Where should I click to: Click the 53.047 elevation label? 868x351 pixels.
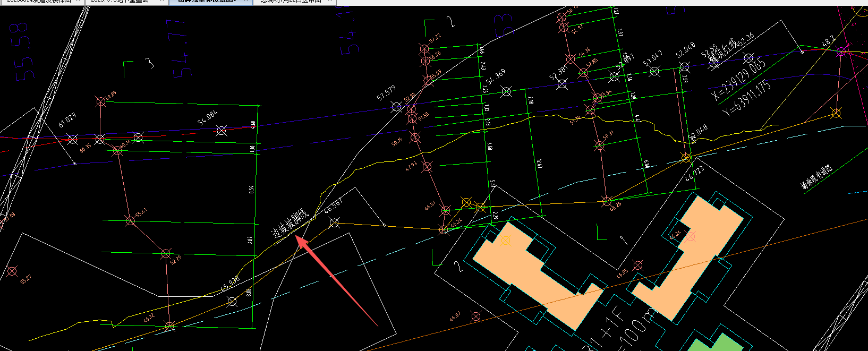(653, 58)
